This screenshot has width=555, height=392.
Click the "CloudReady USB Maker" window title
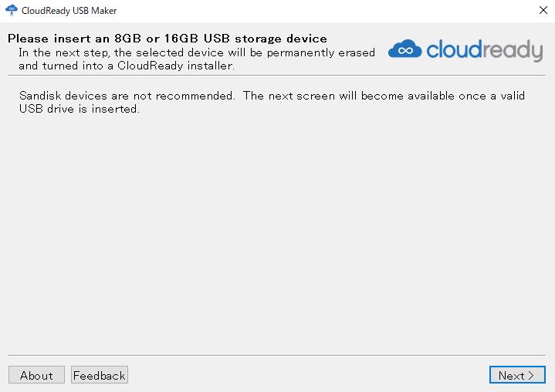pyautogui.click(x=69, y=11)
